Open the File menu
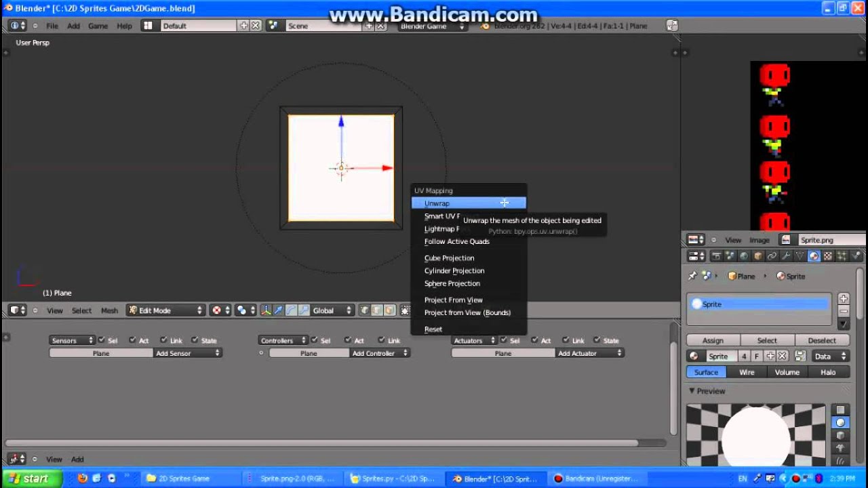868x488 pixels. coord(52,26)
